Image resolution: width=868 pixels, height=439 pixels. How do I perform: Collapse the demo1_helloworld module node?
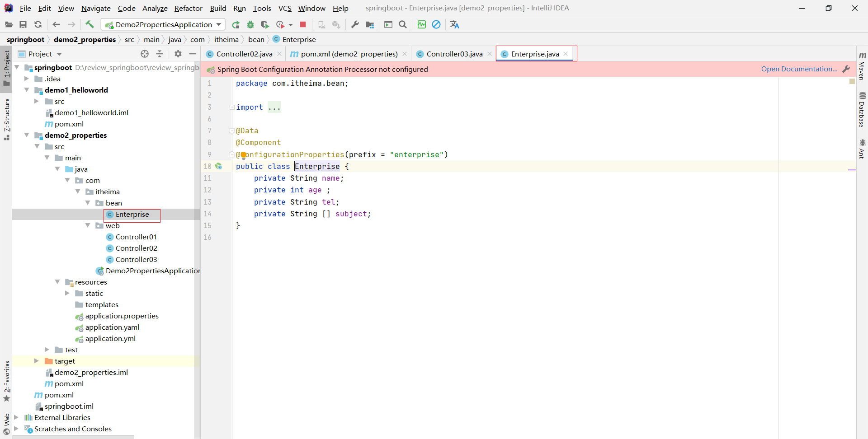(27, 90)
